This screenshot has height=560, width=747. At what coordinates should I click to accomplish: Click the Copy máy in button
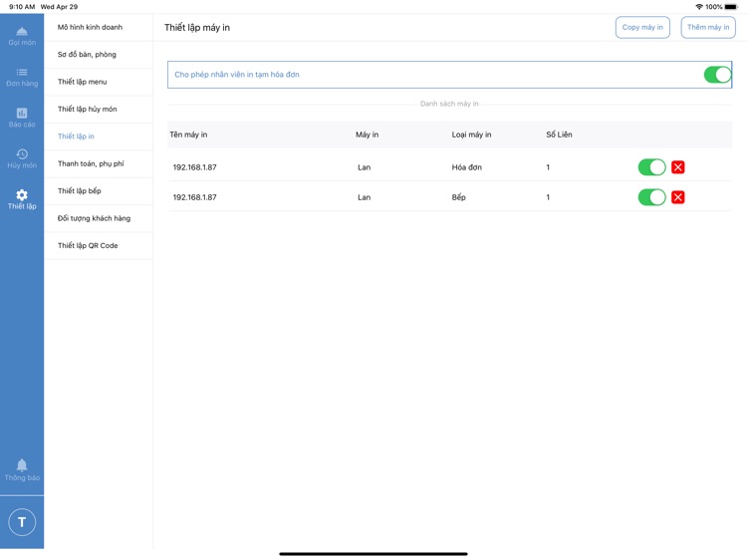tap(642, 27)
